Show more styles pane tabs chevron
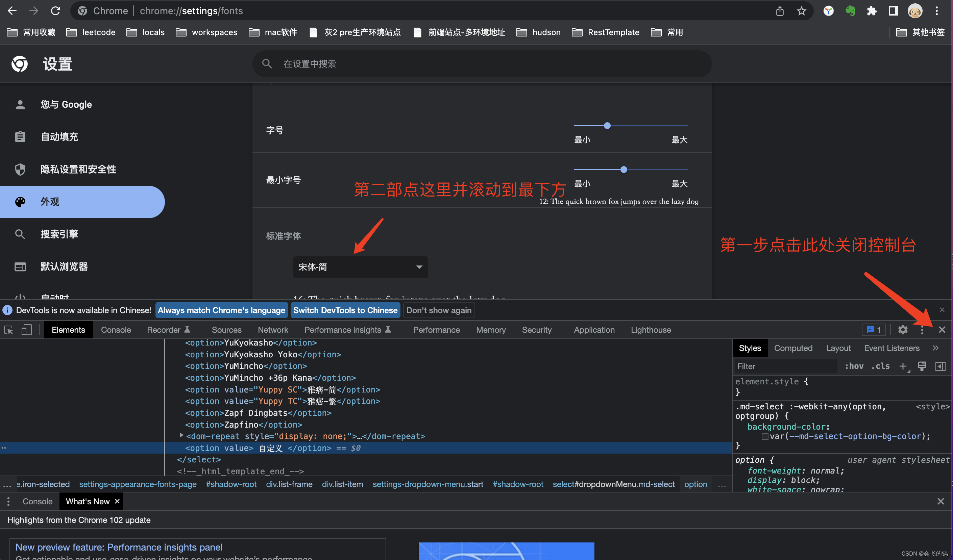 [x=936, y=348]
